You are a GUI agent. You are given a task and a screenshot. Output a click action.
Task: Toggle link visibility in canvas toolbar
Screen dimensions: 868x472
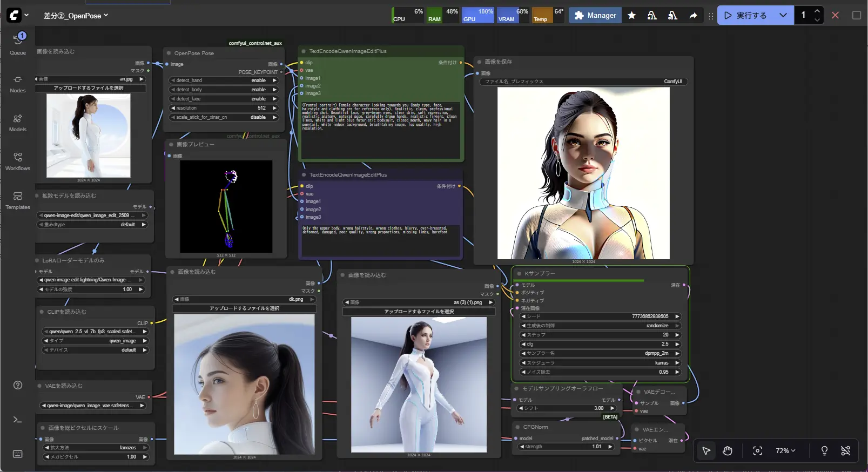point(846,451)
